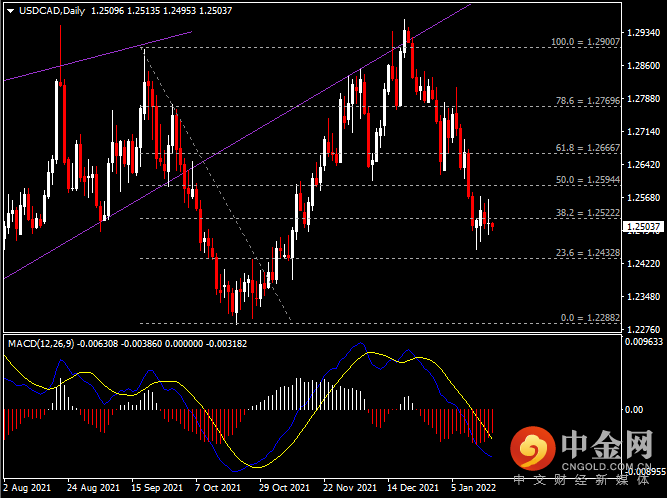Click the 5 Jan 2022 date marker

[x=473, y=487]
